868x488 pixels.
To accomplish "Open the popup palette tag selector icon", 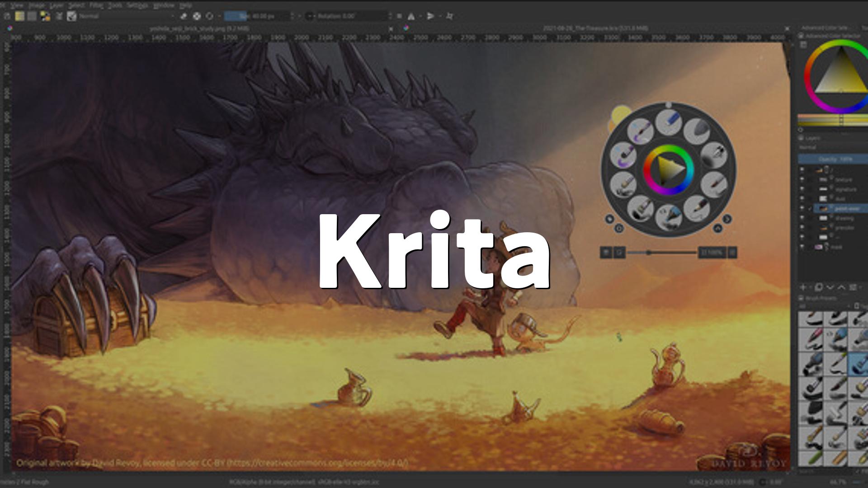I will pos(609,219).
